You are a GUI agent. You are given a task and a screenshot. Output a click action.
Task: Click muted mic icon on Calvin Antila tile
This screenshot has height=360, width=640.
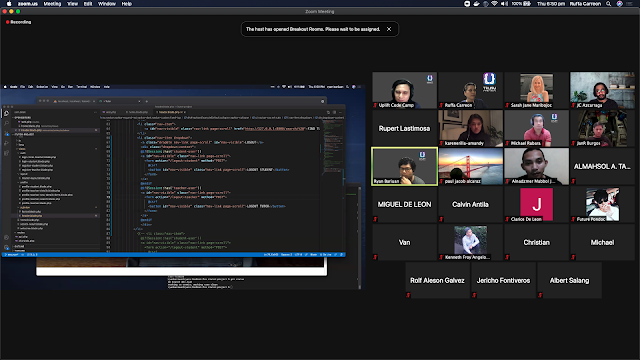click(441, 219)
